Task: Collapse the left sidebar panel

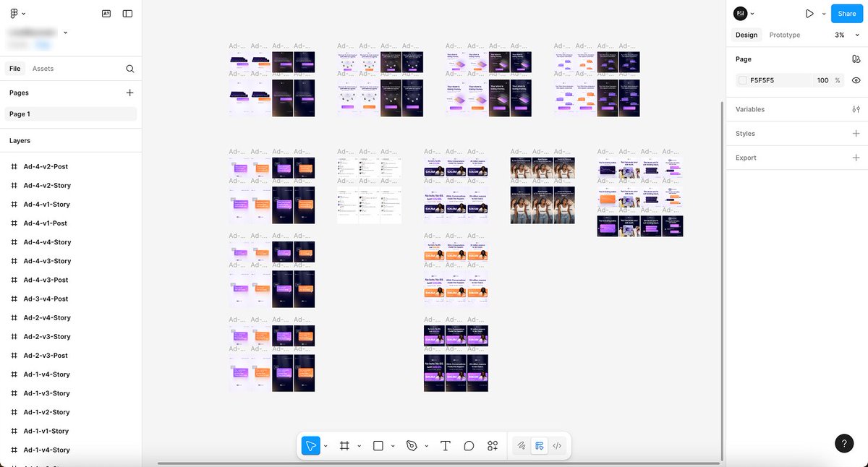Action: click(x=128, y=13)
